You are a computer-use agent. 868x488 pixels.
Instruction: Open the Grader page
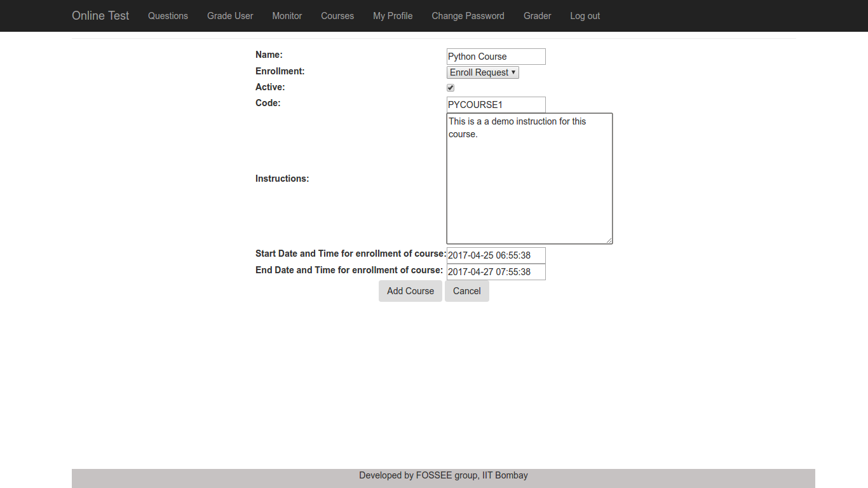pos(538,16)
